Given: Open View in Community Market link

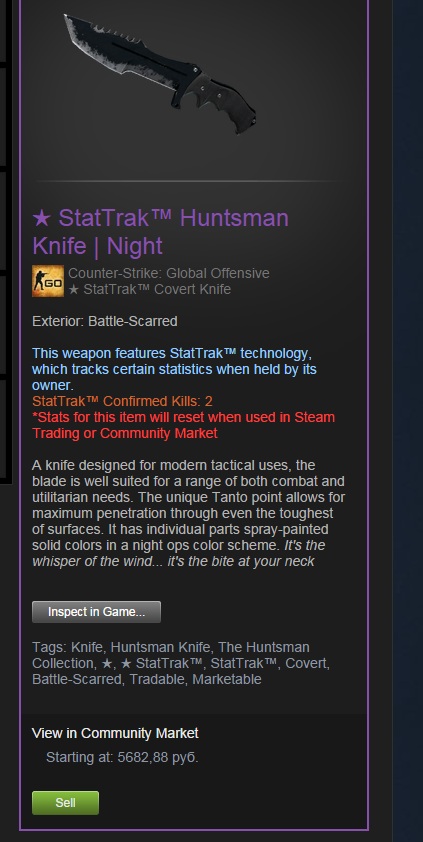Looking at the screenshot, I should (x=115, y=733).
